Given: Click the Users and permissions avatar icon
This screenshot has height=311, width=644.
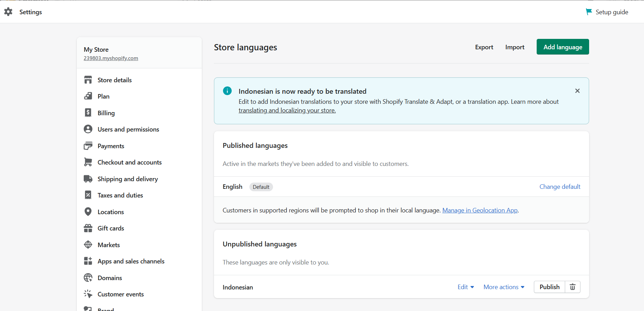Looking at the screenshot, I should pos(88,129).
